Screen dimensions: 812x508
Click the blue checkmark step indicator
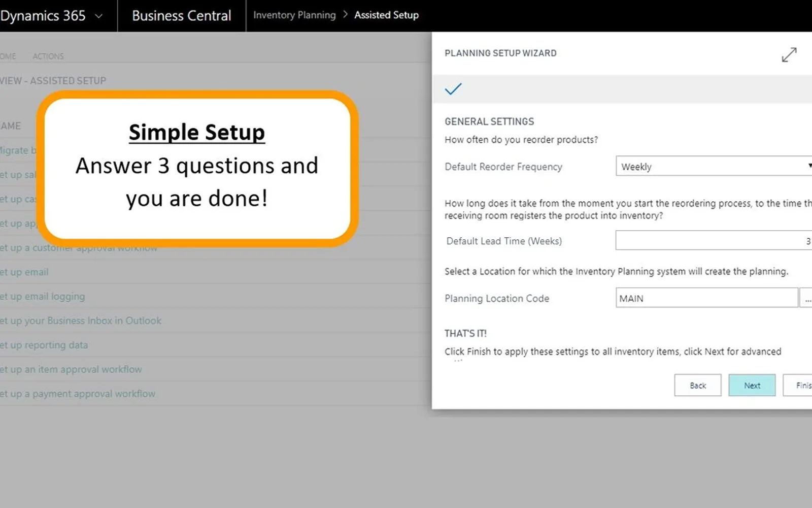coord(453,89)
